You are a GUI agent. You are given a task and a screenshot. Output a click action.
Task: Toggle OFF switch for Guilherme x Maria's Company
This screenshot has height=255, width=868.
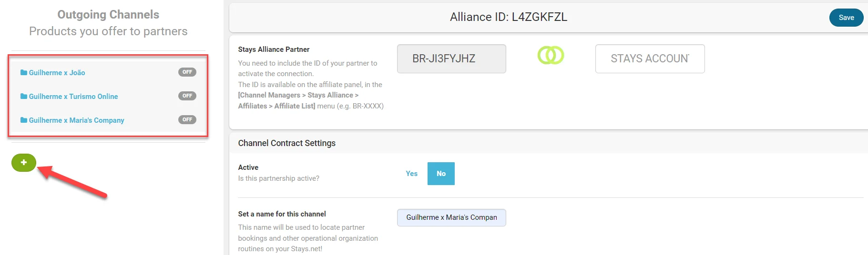pyautogui.click(x=187, y=120)
